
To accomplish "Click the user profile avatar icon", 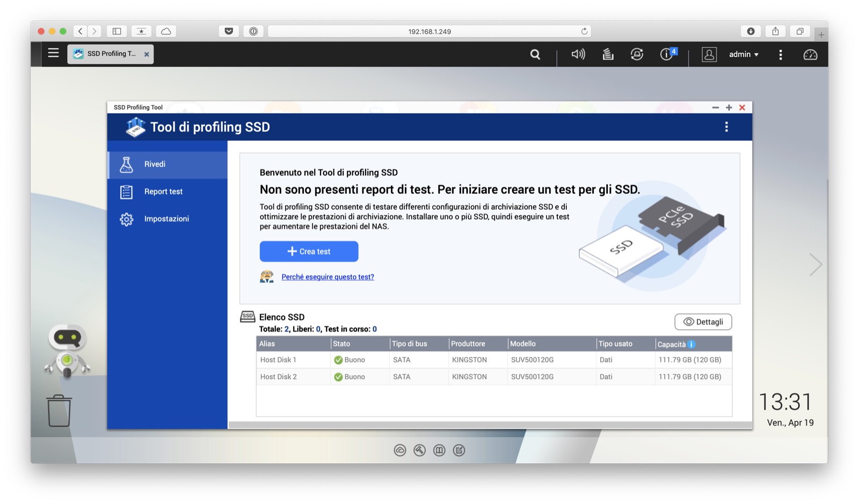I will [x=709, y=54].
